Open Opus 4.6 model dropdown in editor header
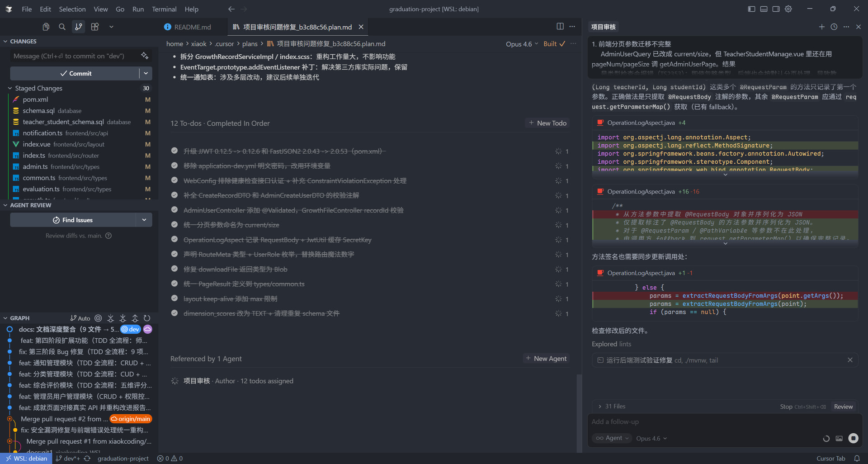868x464 pixels. pyautogui.click(x=522, y=44)
